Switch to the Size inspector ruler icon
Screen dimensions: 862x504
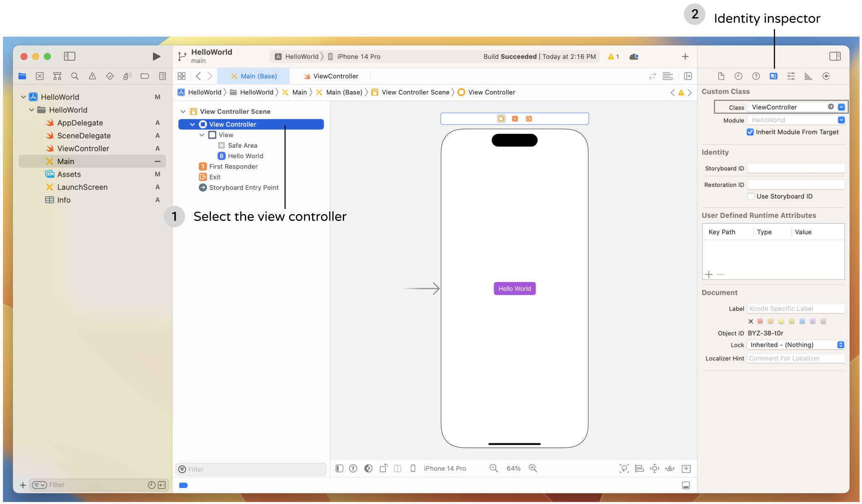pos(809,76)
